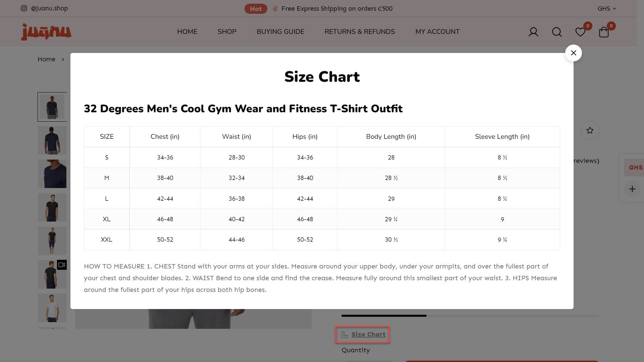Viewport: 644px width, 362px height.
Task: Click the XL size row label
Action: (107, 219)
